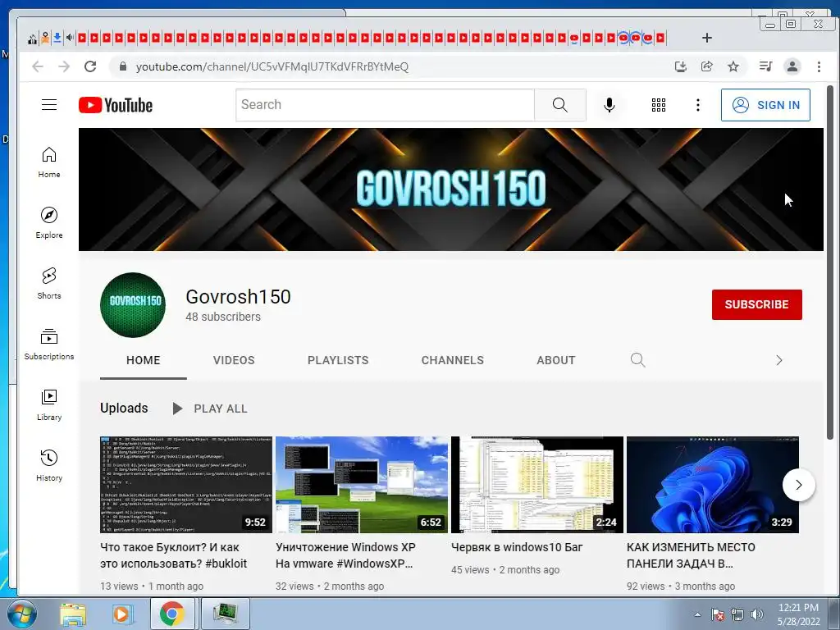Open the system tray volume icon
The width and height of the screenshot is (840, 630).
point(756,614)
